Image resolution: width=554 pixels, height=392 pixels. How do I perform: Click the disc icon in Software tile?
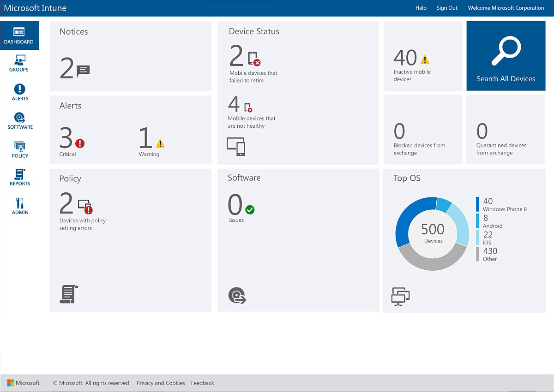(x=237, y=296)
